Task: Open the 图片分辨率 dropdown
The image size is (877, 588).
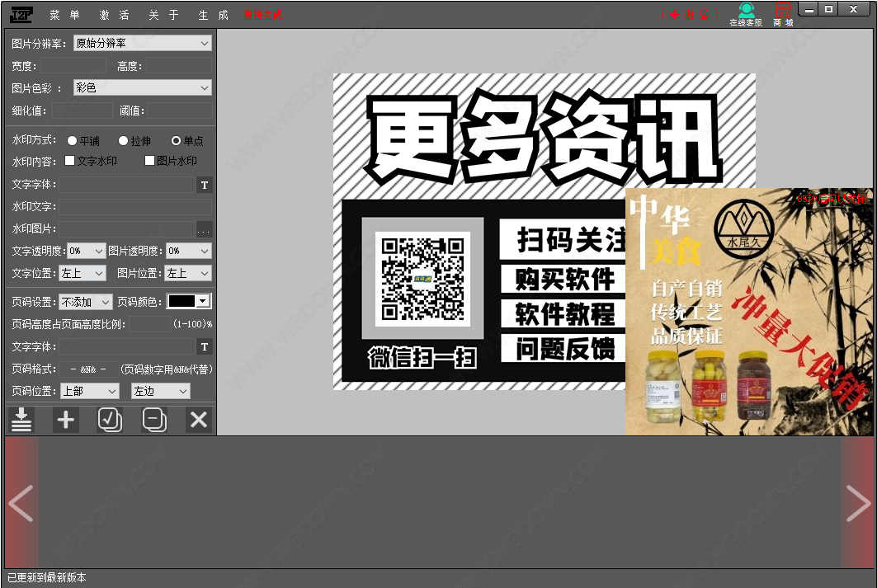Action: point(143,43)
